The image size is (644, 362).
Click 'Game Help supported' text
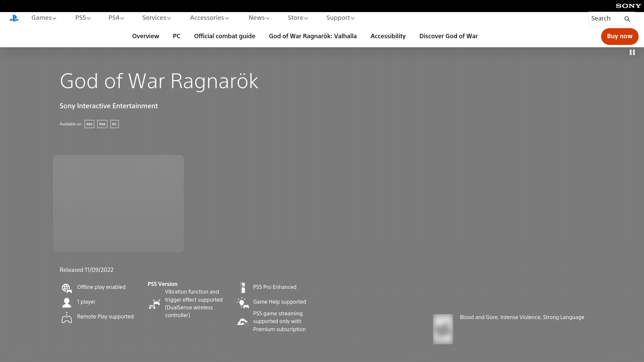tap(279, 302)
